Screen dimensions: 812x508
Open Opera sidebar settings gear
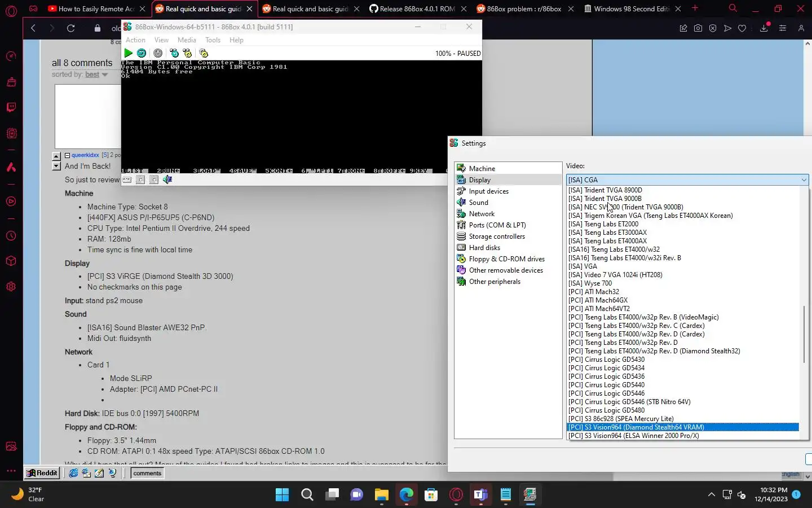(x=11, y=286)
